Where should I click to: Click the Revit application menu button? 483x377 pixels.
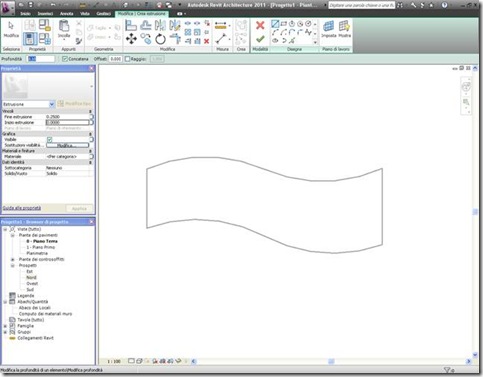click(x=8, y=7)
